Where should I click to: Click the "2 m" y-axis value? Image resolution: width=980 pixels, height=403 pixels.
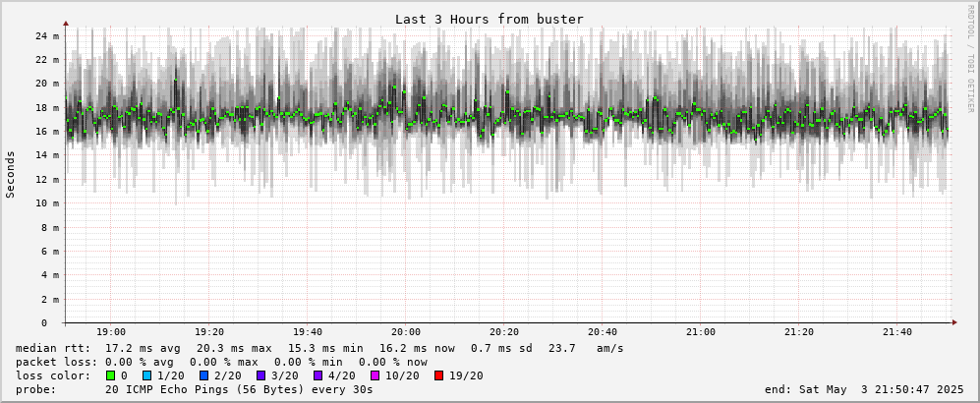click(49, 299)
